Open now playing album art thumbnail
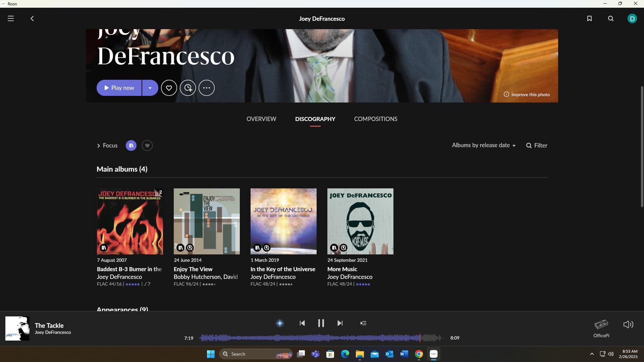This screenshot has height=362, width=644. 17,328
